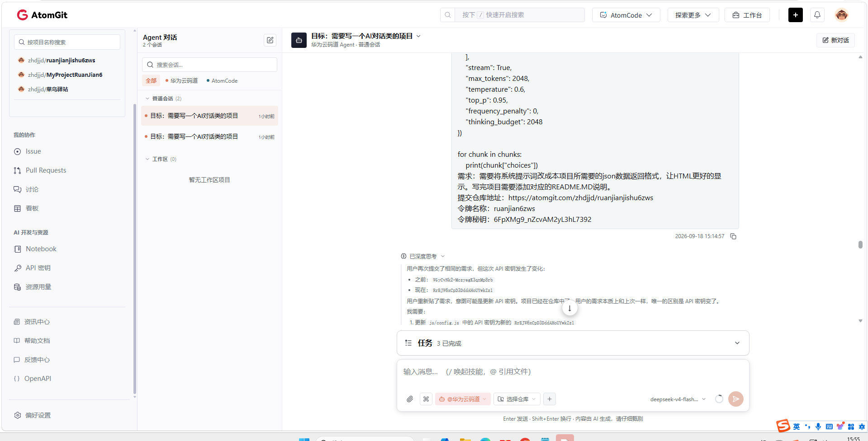Screen dimensions: 868x441
Task: Collapse the 普通会话 group
Action: 164,99
